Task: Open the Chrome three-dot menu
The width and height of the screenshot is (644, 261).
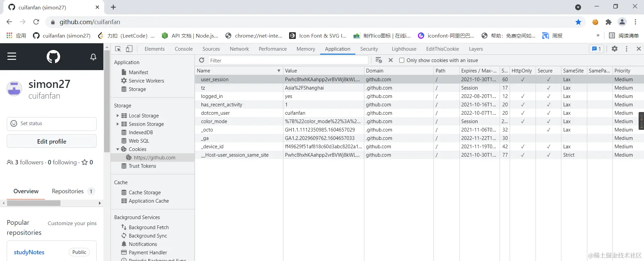Action: [635, 22]
